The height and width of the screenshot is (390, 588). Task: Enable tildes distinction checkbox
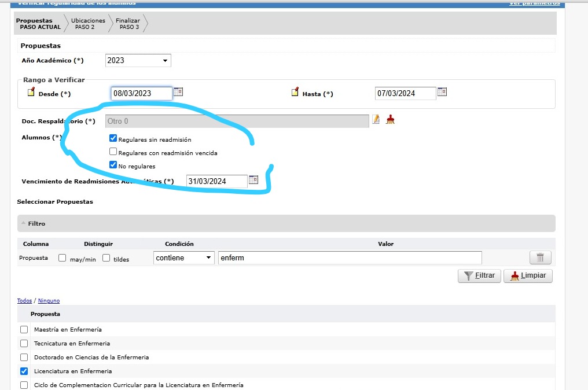(x=106, y=258)
